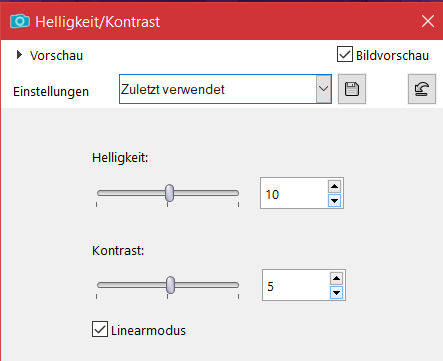
Task: Expand the Vorschau section triangle
Action: pyautogui.click(x=19, y=55)
